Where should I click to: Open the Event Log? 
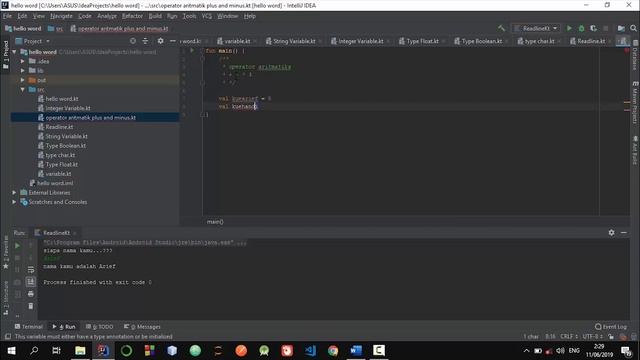click(611, 327)
